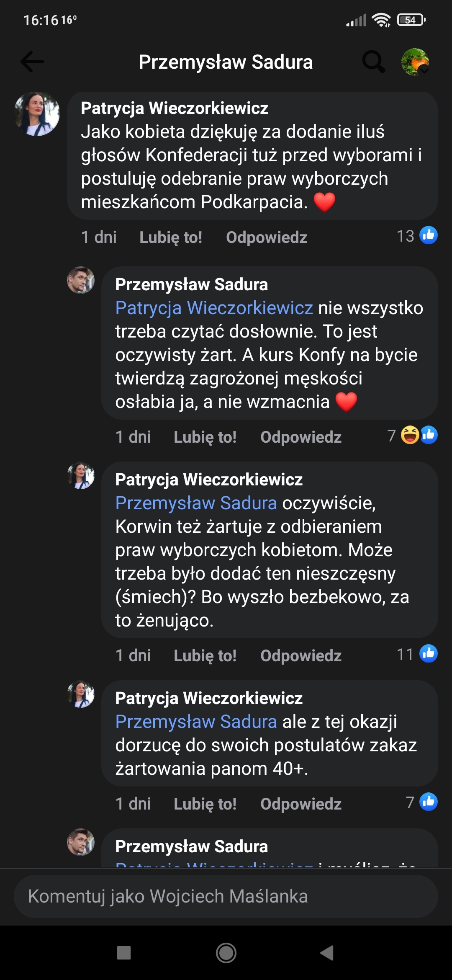The height and width of the screenshot is (980, 452).
Task: Reply to the top comment via Odpowiedz
Action: 267,237
